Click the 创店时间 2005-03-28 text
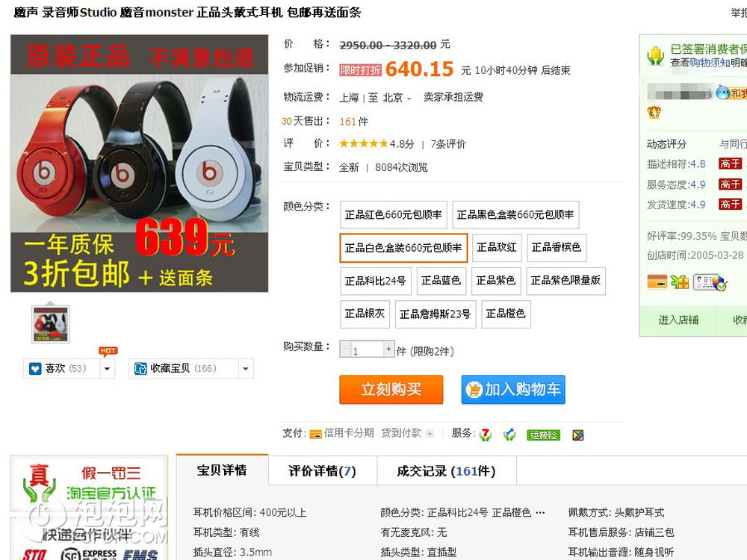This screenshot has height=560, width=747. 695,255
